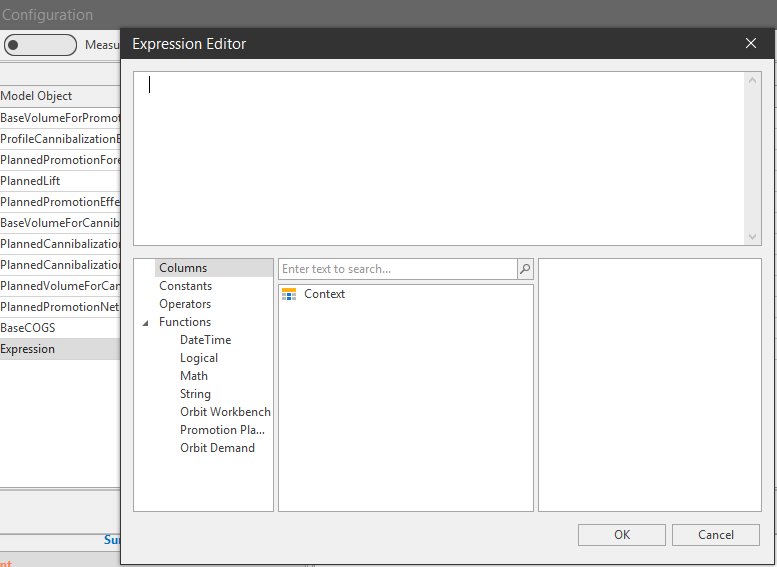Click expression area scroll-up arrow

pos(752,80)
